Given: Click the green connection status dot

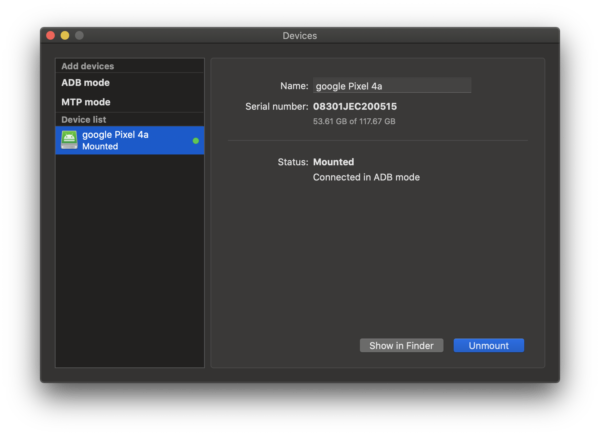Looking at the screenshot, I should 196,141.
